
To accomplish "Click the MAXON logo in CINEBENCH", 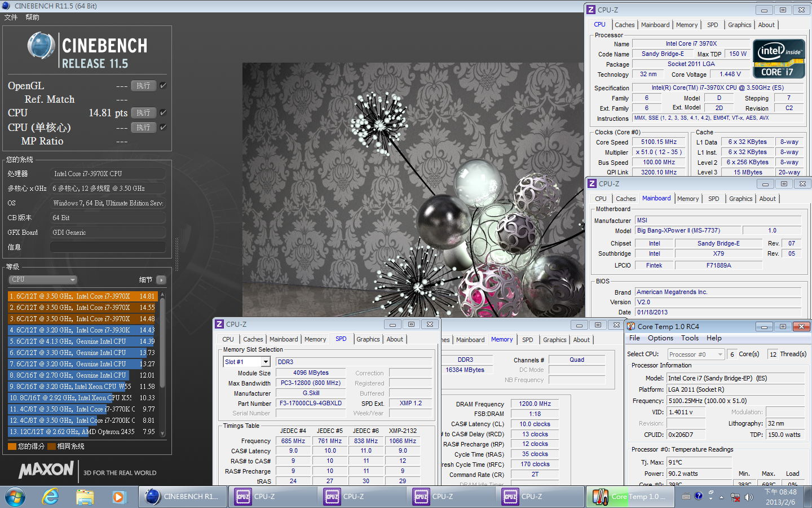I will pyautogui.click(x=46, y=470).
